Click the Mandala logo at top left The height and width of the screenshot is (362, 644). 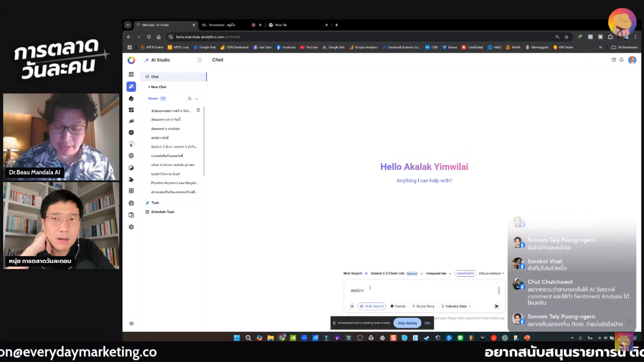tap(131, 60)
